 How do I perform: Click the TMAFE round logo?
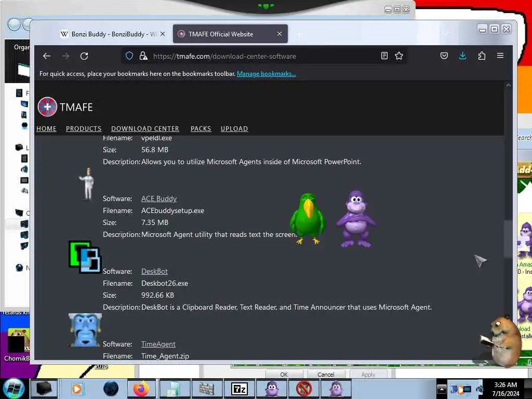pos(47,107)
